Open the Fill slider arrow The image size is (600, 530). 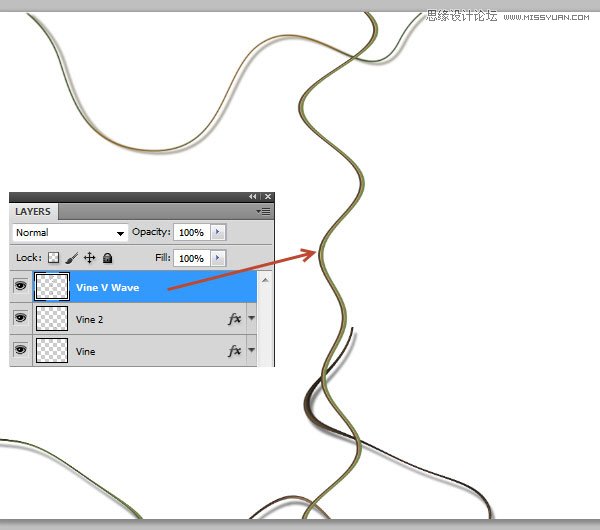click(x=218, y=258)
